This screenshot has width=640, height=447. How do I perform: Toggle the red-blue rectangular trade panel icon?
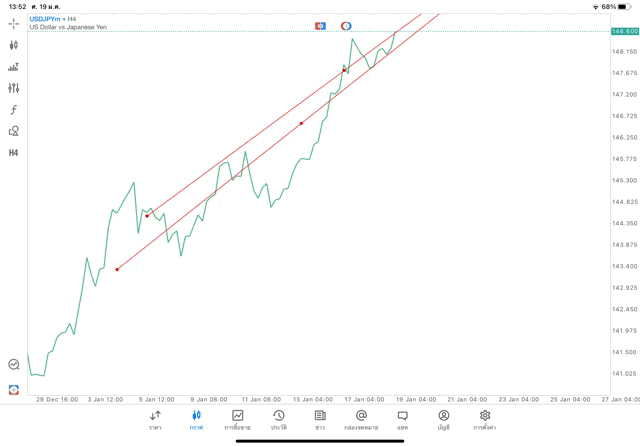[320, 26]
